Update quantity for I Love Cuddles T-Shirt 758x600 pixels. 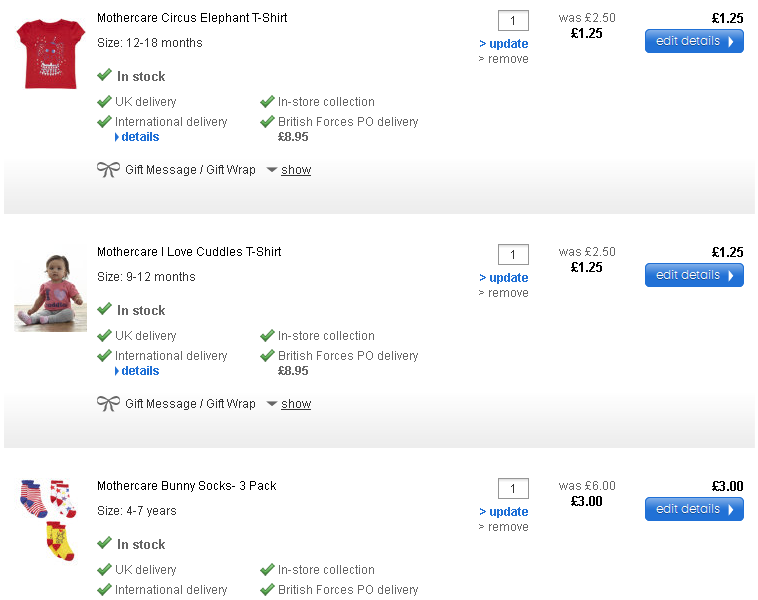point(504,278)
